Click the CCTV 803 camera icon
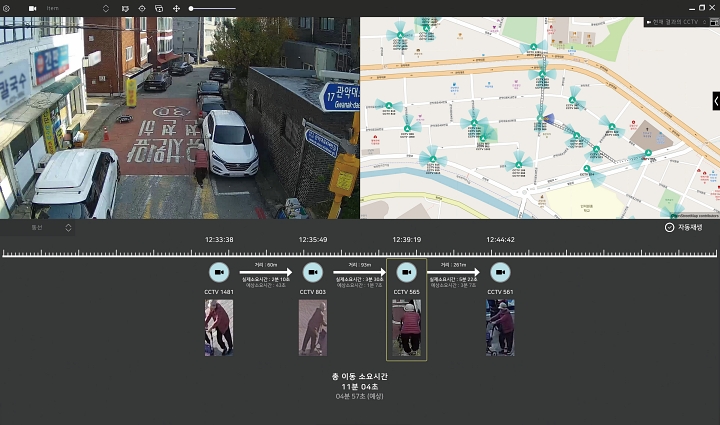This screenshot has width=720, height=425. click(312, 272)
